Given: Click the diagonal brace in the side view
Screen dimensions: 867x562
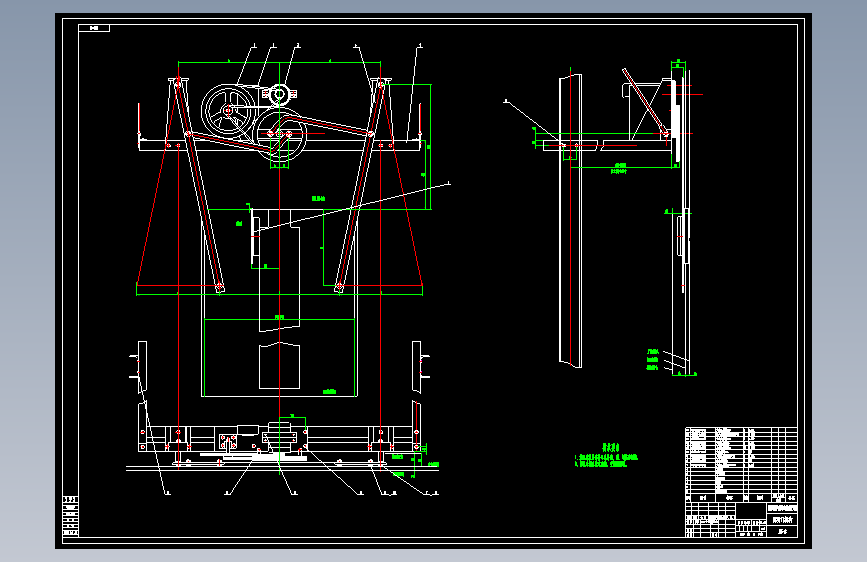Looking at the screenshot, I should (x=646, y=101).
